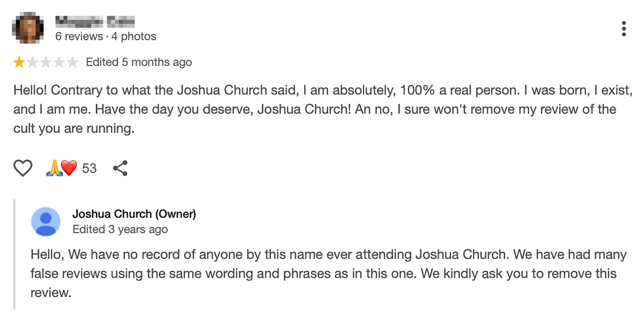Click the "Edited 5 months ago" timestamp
Viewport: 644px width, 321px height.
139,62
